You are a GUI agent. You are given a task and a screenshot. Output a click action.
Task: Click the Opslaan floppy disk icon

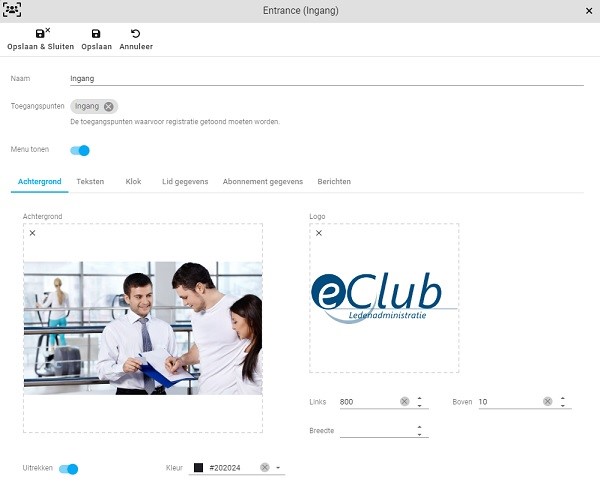tap(96, 34)
